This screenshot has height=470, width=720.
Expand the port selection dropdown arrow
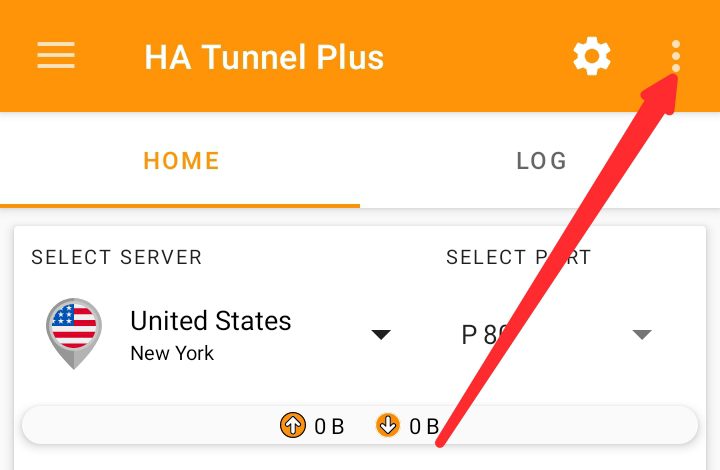click(x=642, y=334)
